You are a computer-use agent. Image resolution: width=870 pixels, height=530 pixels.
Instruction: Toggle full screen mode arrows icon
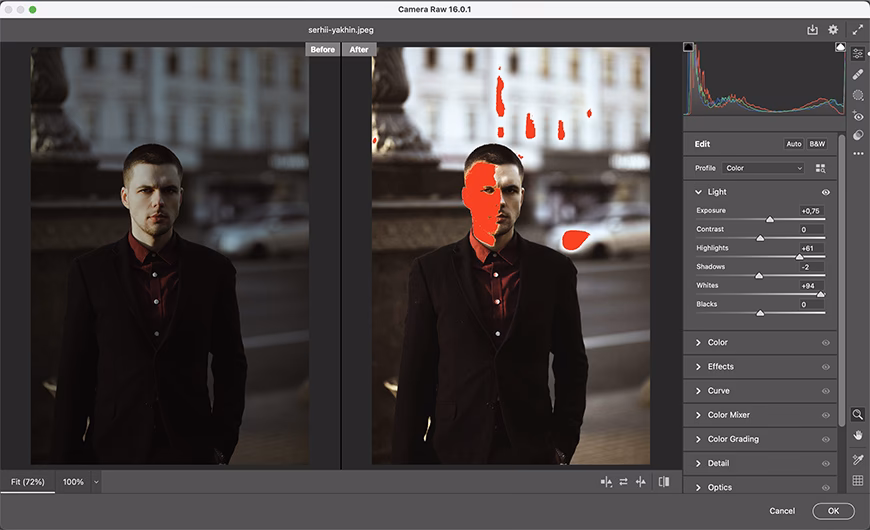click(857, 30)
